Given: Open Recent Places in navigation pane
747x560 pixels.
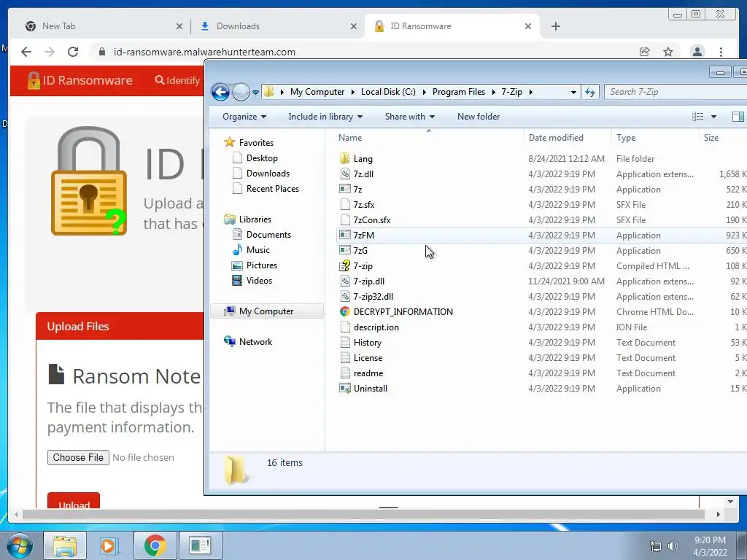Looking at the screenshot, I should click(x=273, y=189).
